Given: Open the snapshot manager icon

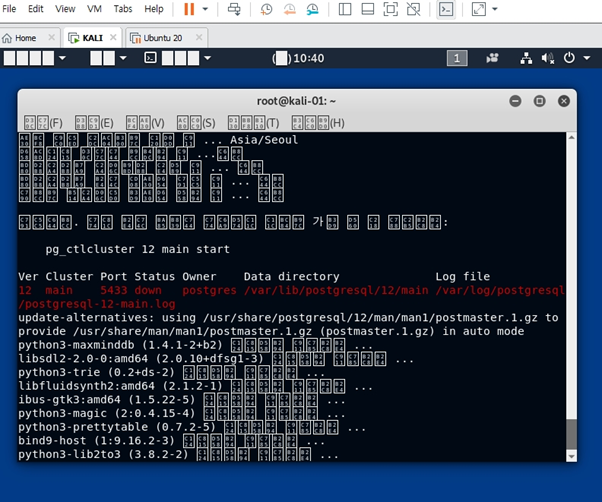Looking at the screenshot, I should 313,9.
